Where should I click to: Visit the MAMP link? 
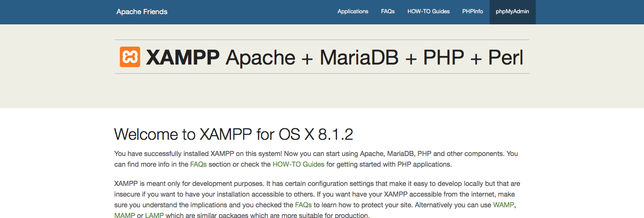pos(124,215)
